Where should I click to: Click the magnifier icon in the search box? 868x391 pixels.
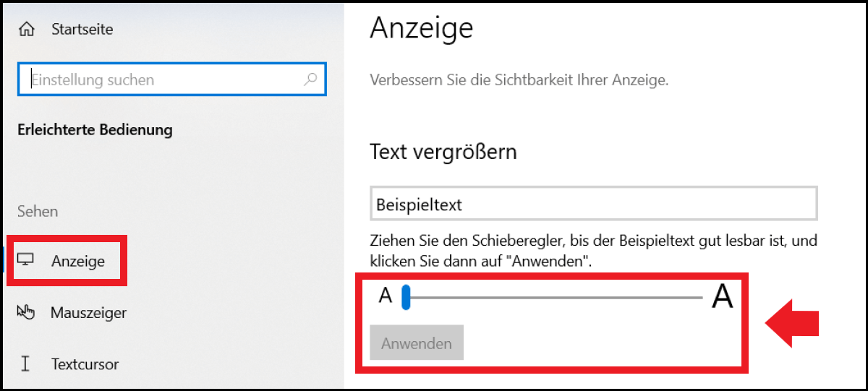pyautogui.click(x=310, y=79)
